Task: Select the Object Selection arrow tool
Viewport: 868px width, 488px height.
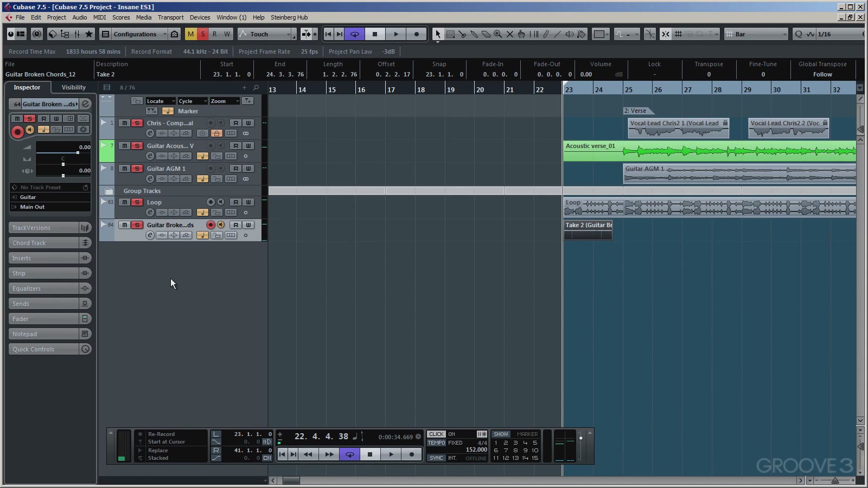Action: click(x=438, y=34)
